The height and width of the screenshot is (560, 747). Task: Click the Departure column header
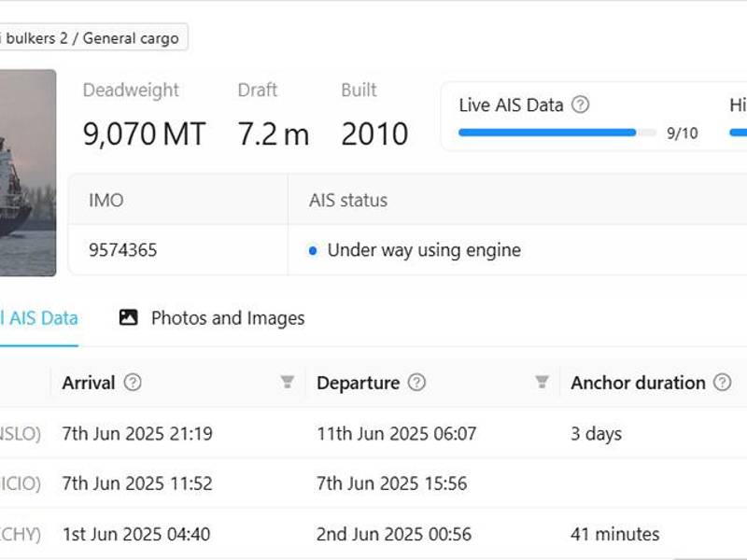pyautogui.click(x=358, y=383)
